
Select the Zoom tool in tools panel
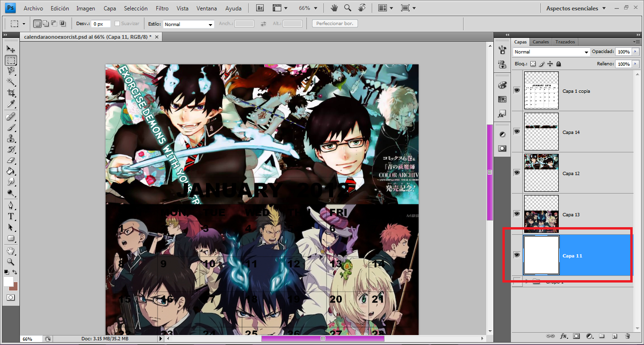tap(10, 262)
